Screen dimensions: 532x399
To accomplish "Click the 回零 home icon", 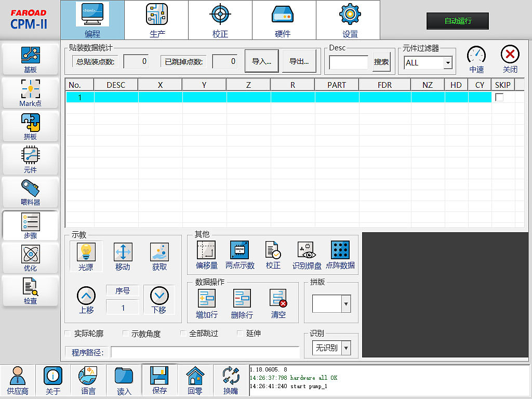I will pos(195,380).
